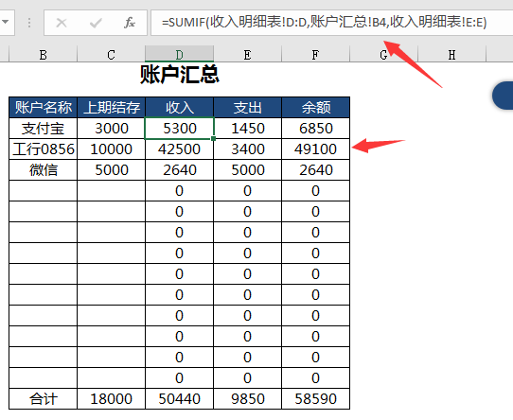Select the 5300 income cell
This screenshot has width=513, height=420.
coord(179,129)
